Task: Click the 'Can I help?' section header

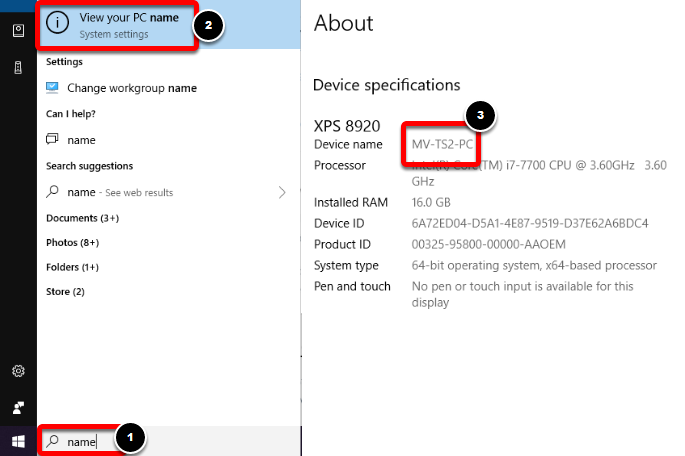Action: [x=71, y=114]
